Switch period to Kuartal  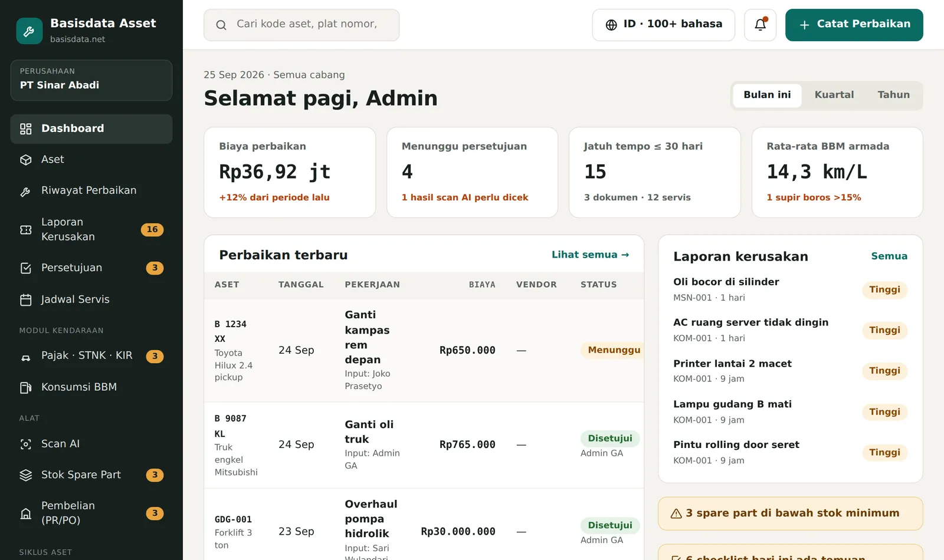834,95
